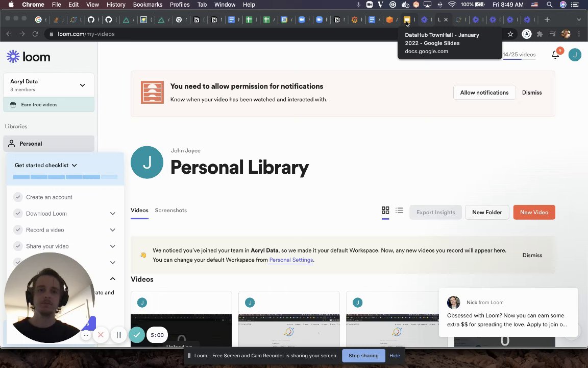Finish recording with the teal checkmark button
Screen dimensions: 588x368
[x=137, y=335]
